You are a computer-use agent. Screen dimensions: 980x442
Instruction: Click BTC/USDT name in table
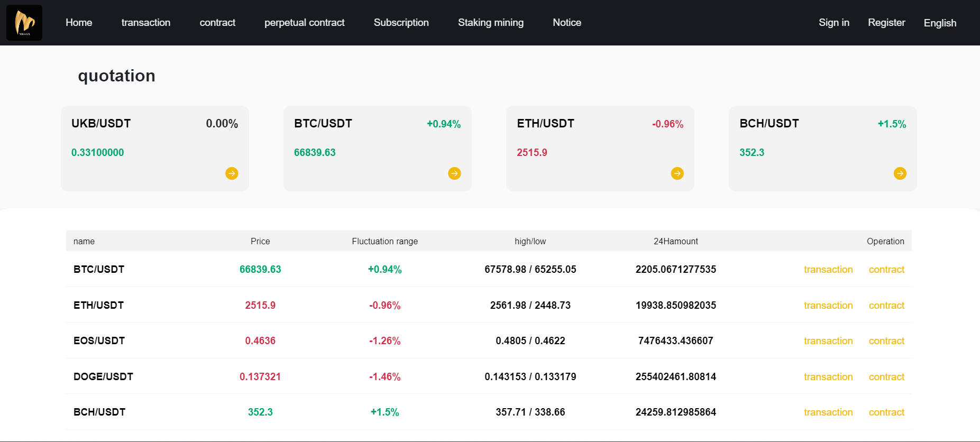tap(99, 269)
